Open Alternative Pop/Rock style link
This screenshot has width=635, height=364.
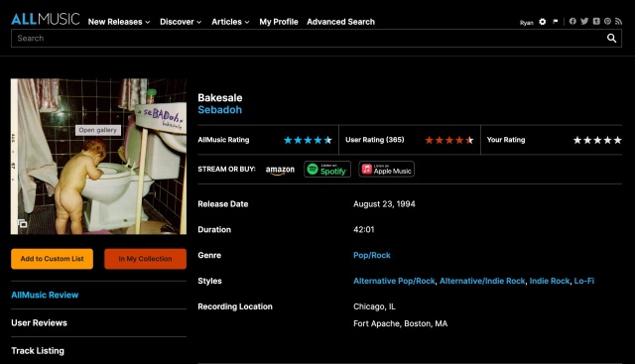394,281
